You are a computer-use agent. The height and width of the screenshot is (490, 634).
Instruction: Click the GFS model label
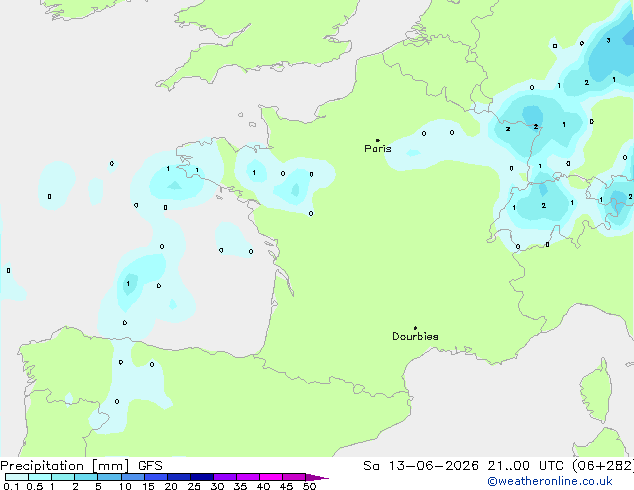(x=150, y=466)
